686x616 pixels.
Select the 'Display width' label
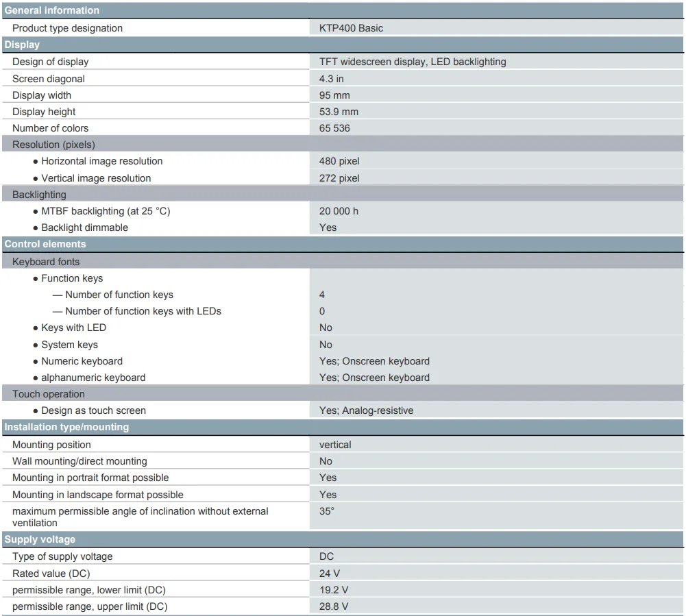coord(42,95)
